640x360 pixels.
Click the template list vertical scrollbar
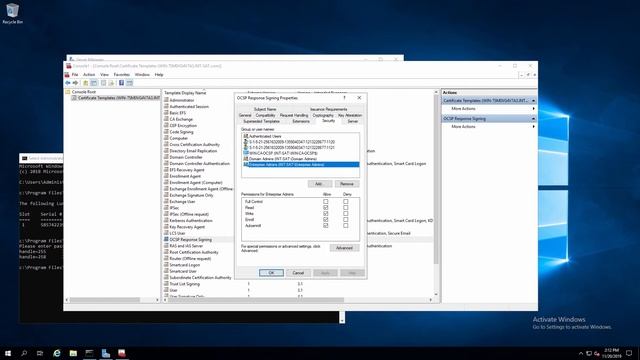(x=436, y=180)
